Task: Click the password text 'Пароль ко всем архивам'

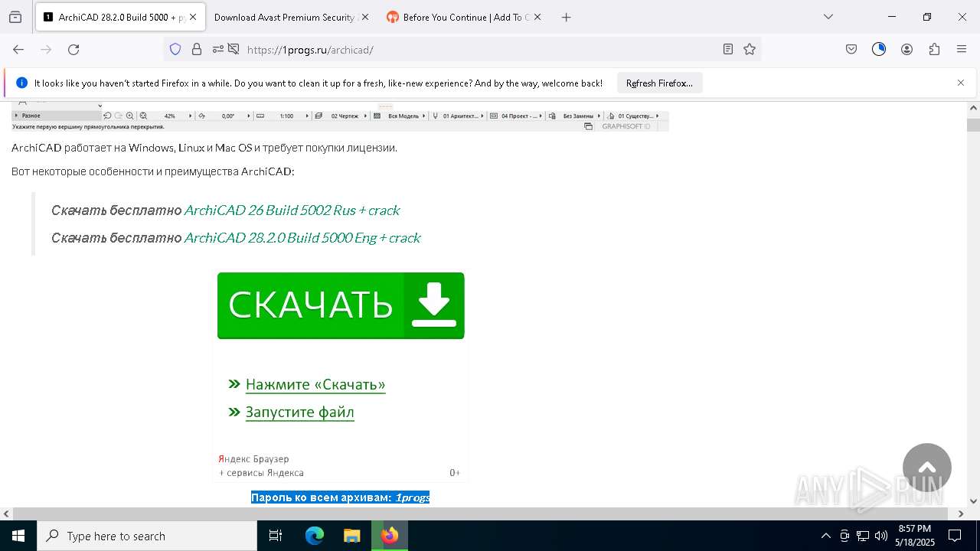Action: (322, 497)
